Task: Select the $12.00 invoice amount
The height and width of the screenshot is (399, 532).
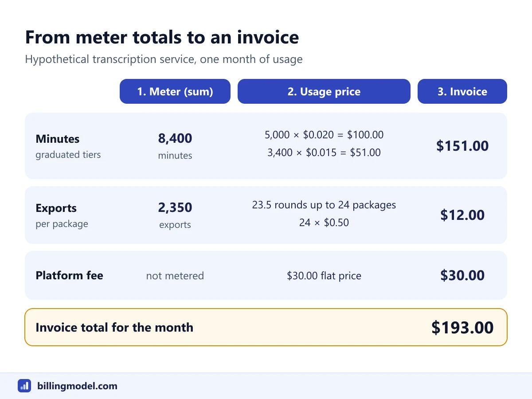Action: point(462,215)
